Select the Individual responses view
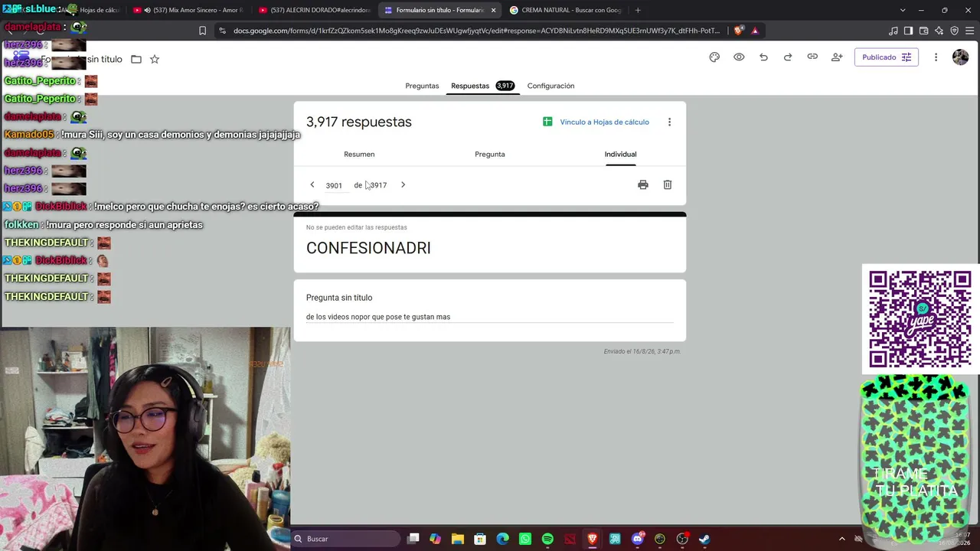 tap(620, 154)
